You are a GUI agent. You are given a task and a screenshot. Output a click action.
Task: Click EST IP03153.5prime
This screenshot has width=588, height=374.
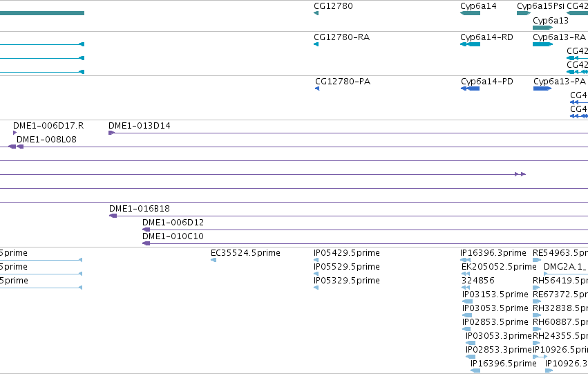(495, 294)
